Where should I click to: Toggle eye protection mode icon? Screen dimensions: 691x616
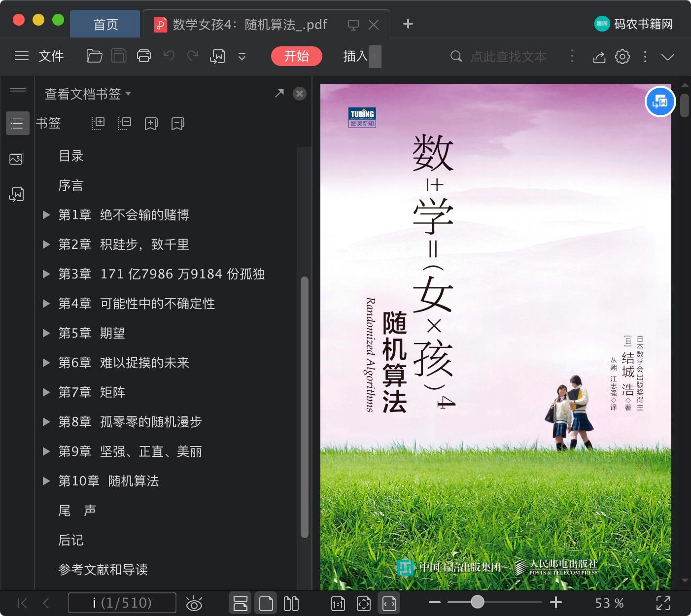[194, 603]
